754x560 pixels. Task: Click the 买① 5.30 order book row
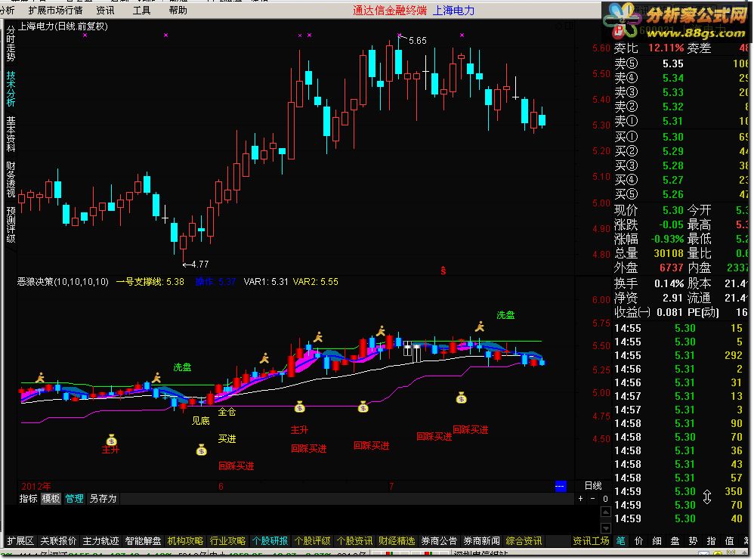pyautogui.click(x=681, y=137)
